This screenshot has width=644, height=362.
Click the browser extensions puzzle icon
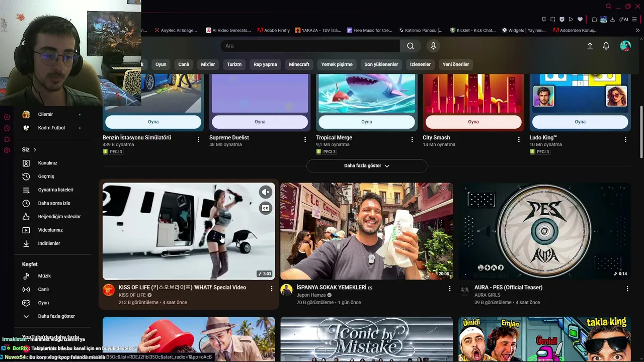tap(594, 20)
